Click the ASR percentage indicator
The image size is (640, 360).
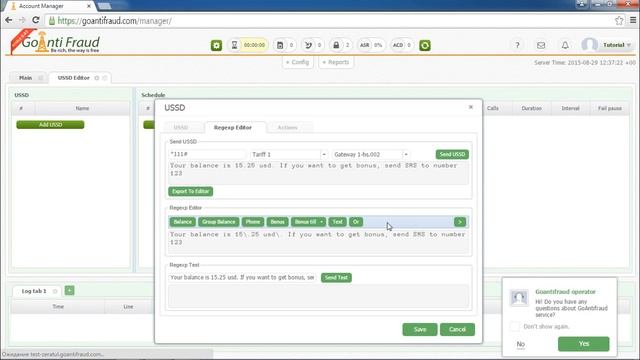371,45
